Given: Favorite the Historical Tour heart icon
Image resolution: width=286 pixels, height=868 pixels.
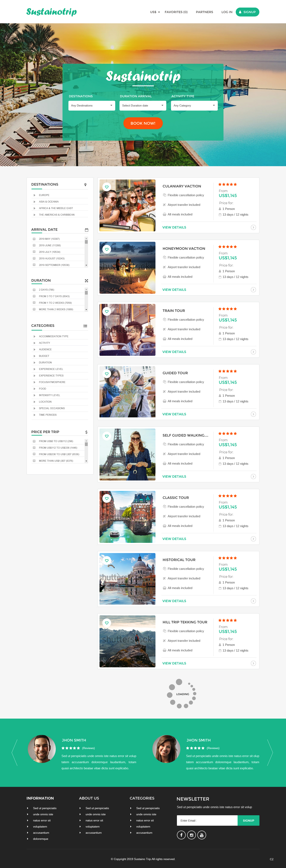Looking at the screenshot, I should [x=107, y=560].
